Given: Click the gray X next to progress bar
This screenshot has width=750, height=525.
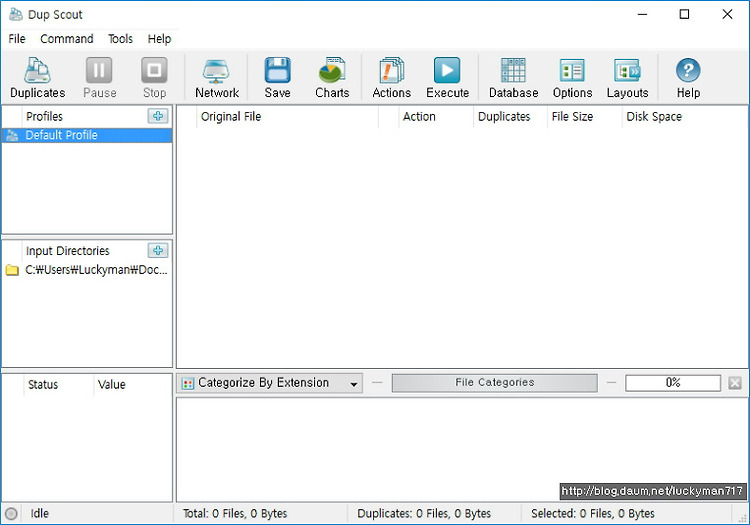Looking at the screenshot, I should coord(735,383).
